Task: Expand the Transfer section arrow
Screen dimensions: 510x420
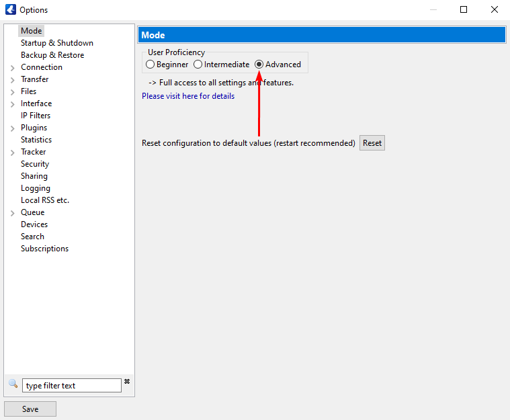Action: pyautogui.click(x=13, y=80)
